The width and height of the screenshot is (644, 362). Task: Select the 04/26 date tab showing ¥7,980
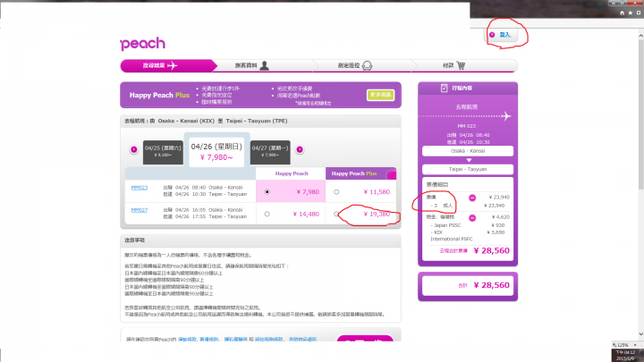point(216,151)
